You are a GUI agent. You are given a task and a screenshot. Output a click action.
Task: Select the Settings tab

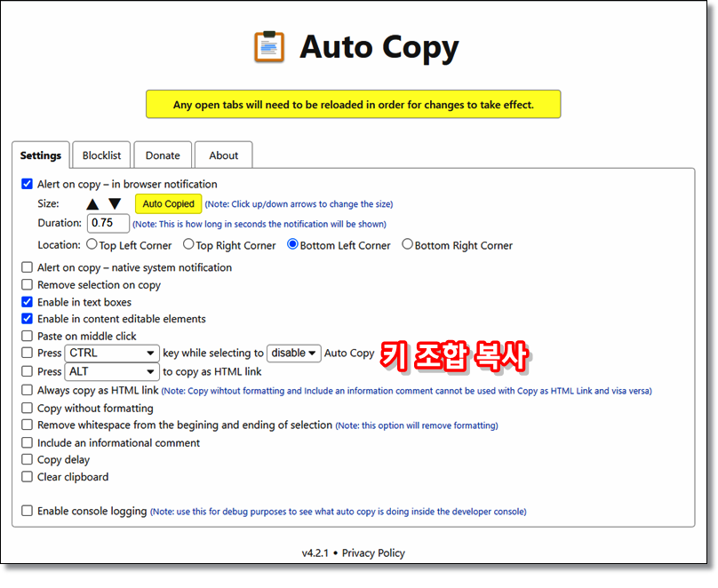tap(41, 155)
